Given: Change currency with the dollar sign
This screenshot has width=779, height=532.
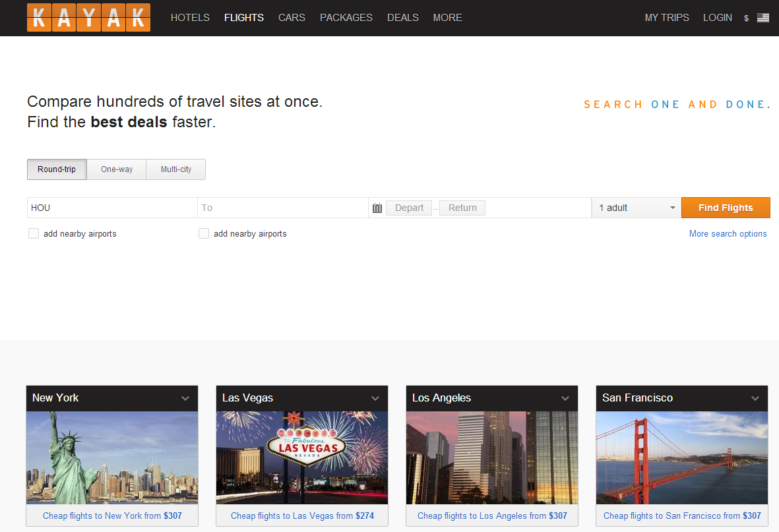Looking at the screenshot, I should pyautogui.click(x=746, y=18).
